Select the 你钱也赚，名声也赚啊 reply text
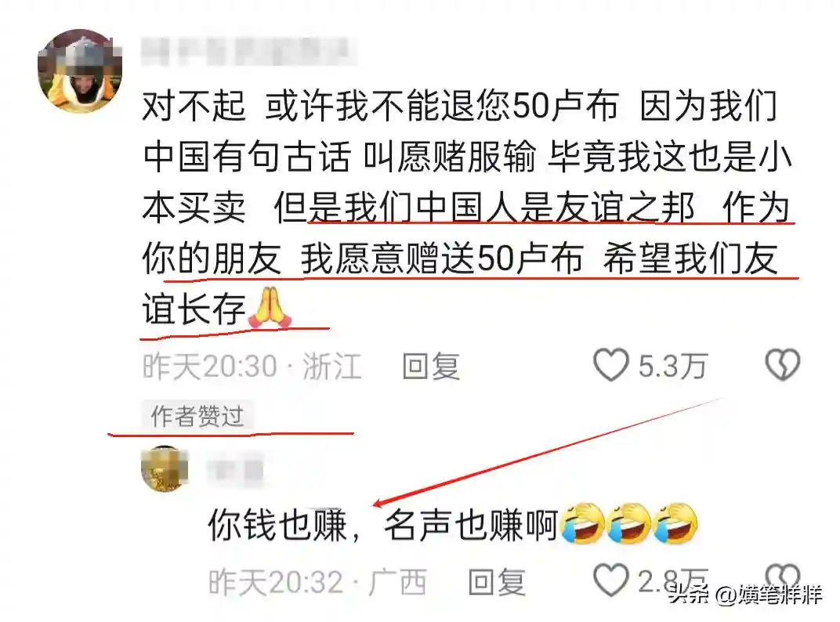Viewport: 840px width, 622px height. click(382, 525)
